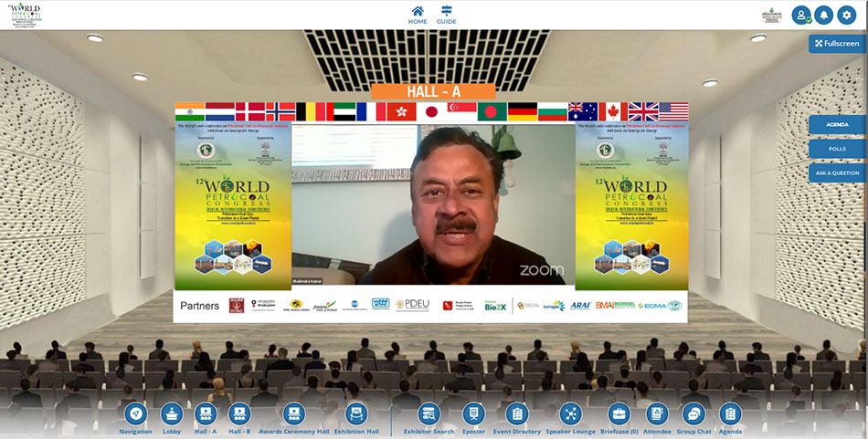The height and width of the screenshot is (439, 868).
Task: Click the Speaker Lounge label text
Action: tap(571, 432)
